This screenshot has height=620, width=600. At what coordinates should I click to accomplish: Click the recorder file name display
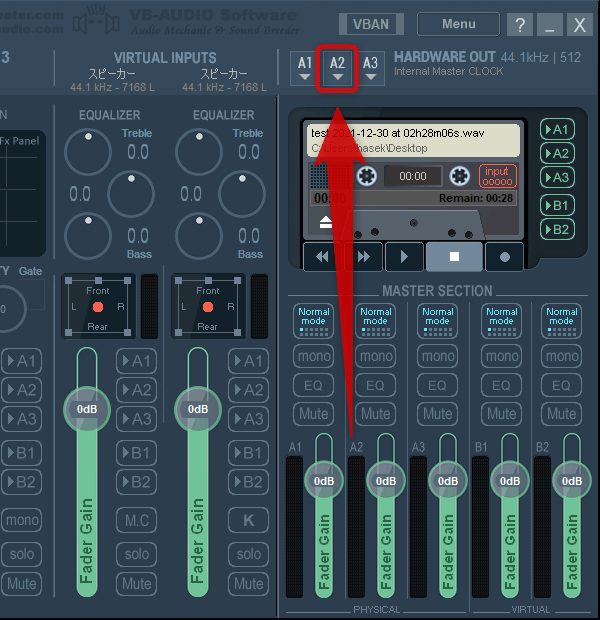(x=413, y=140)
